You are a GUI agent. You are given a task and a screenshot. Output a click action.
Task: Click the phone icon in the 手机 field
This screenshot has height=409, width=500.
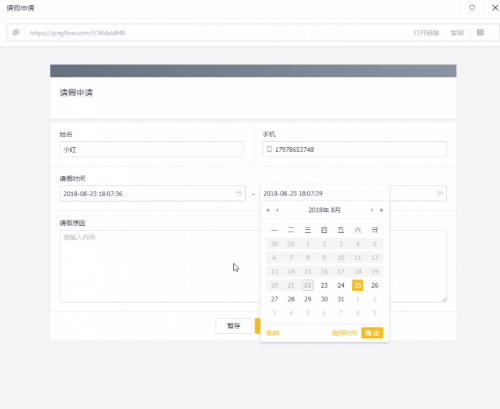pyautogui.click(x=269, y=149)
